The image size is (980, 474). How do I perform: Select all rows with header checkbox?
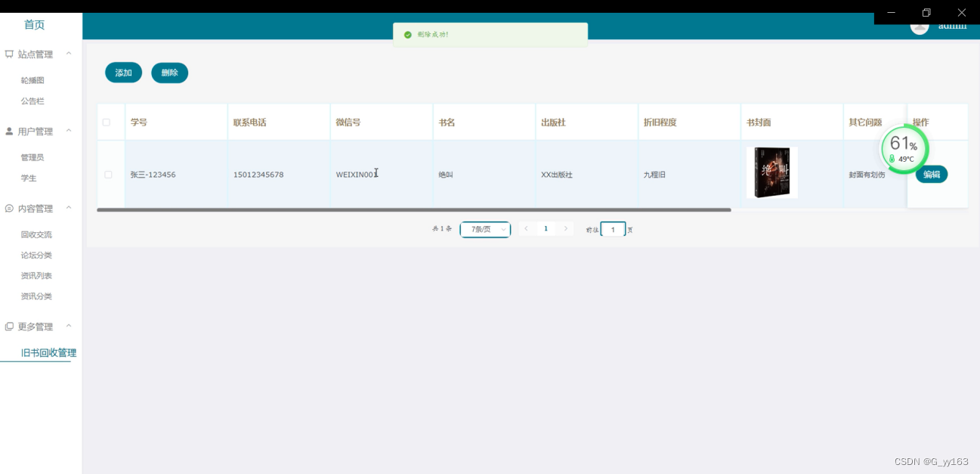click(x=107, y=122)
